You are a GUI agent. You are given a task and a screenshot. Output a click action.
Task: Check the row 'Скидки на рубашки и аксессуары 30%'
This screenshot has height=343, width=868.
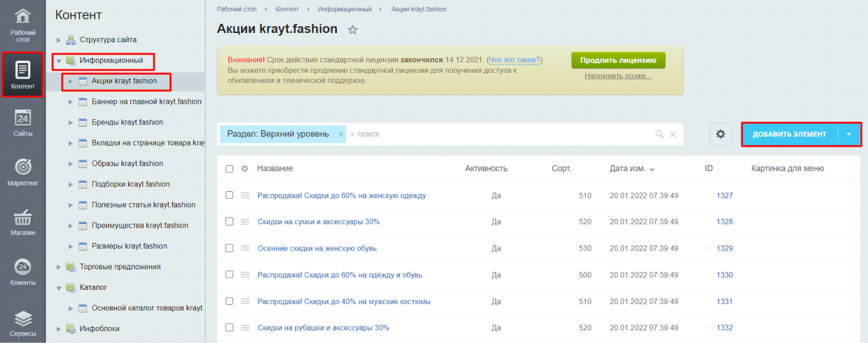point(230,328)
